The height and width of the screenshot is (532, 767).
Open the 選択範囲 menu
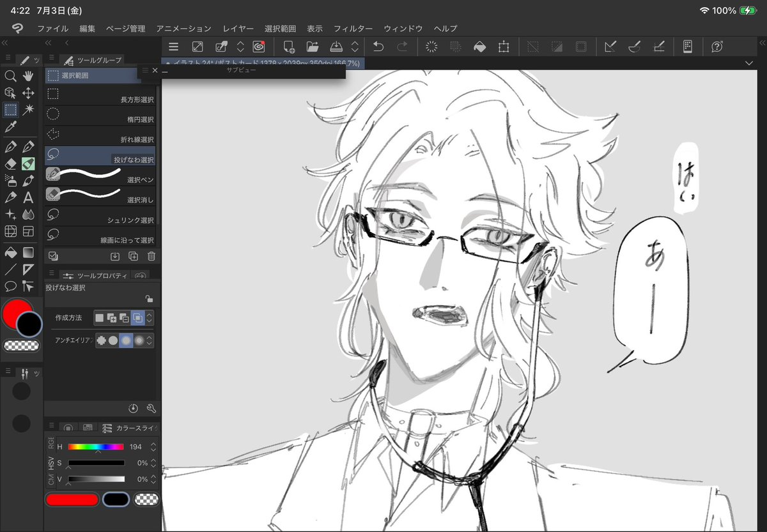coord(280,29)
